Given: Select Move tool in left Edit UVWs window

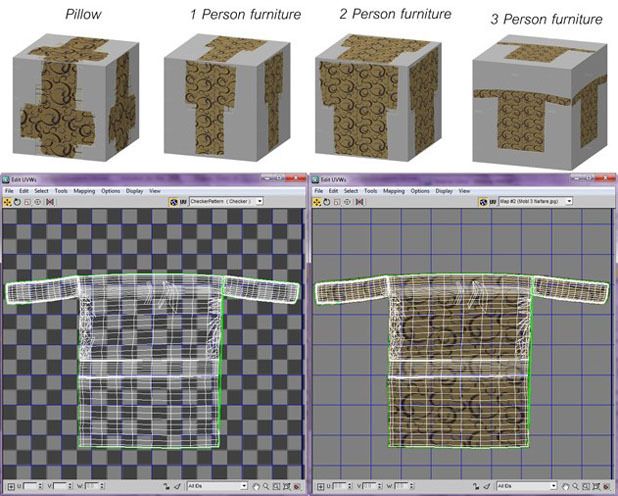Looking at the screenshot, I should click(x=7, y=202).
